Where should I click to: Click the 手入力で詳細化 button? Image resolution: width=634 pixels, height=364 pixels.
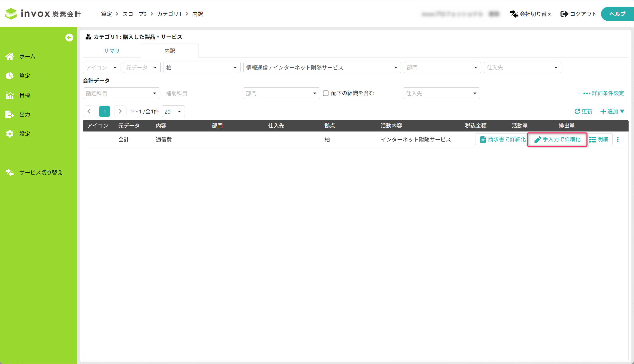click(x=557, y=139)
